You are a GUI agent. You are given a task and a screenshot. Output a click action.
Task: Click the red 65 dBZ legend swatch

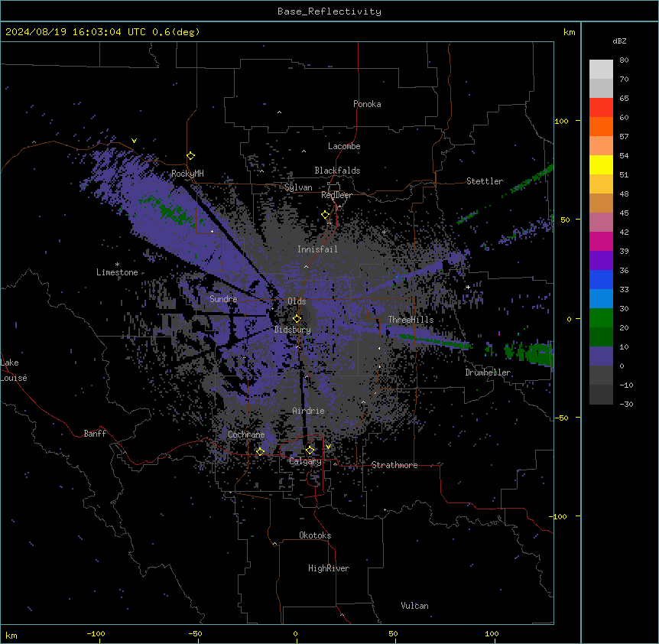coord(601,107)
